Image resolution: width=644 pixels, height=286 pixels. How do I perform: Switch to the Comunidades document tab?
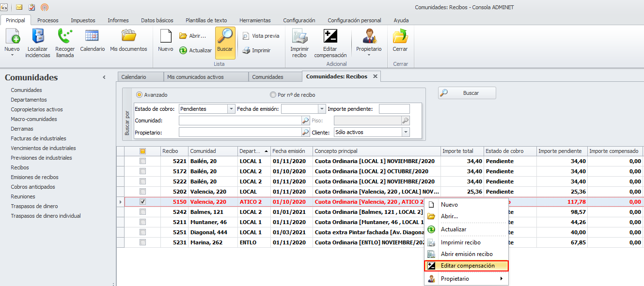274,76
